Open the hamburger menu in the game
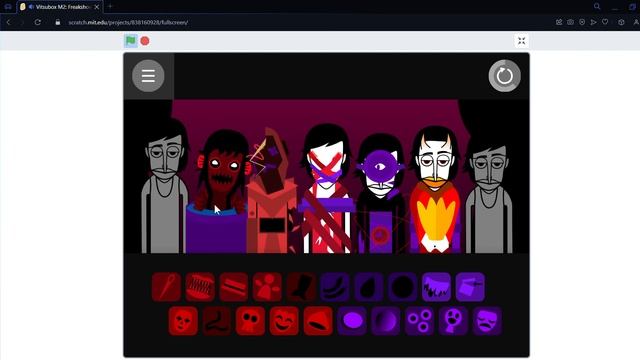Image resolution: width=640 pixels, height=360 pixels. tap(148, 76)
